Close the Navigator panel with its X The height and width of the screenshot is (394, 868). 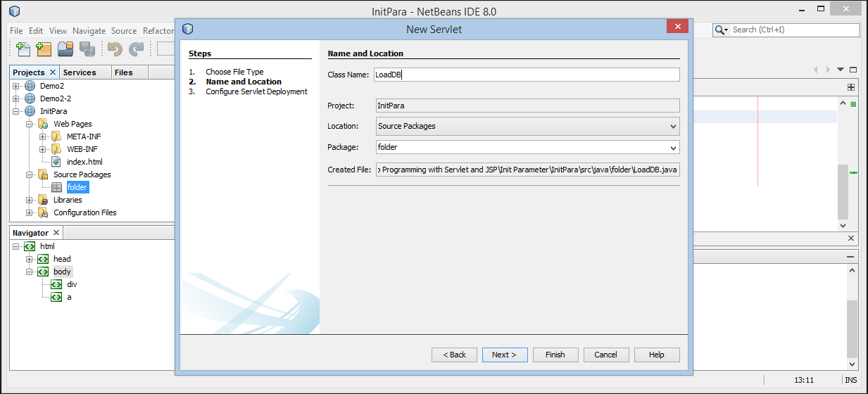56,233
